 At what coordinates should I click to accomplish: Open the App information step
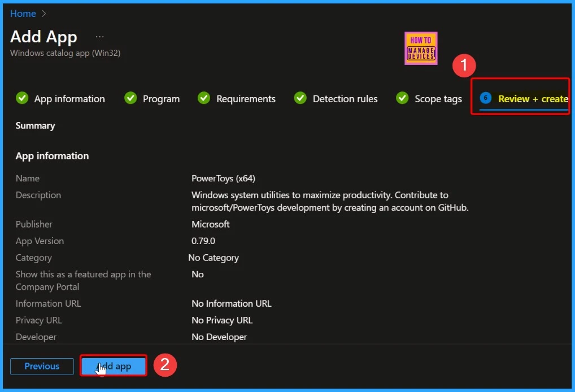click(69, 99)
